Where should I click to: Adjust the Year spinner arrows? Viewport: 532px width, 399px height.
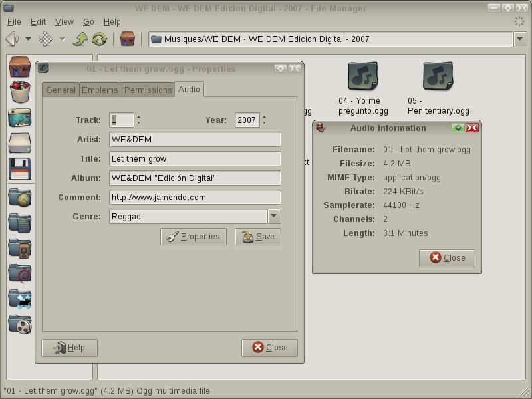coord(264,120)
